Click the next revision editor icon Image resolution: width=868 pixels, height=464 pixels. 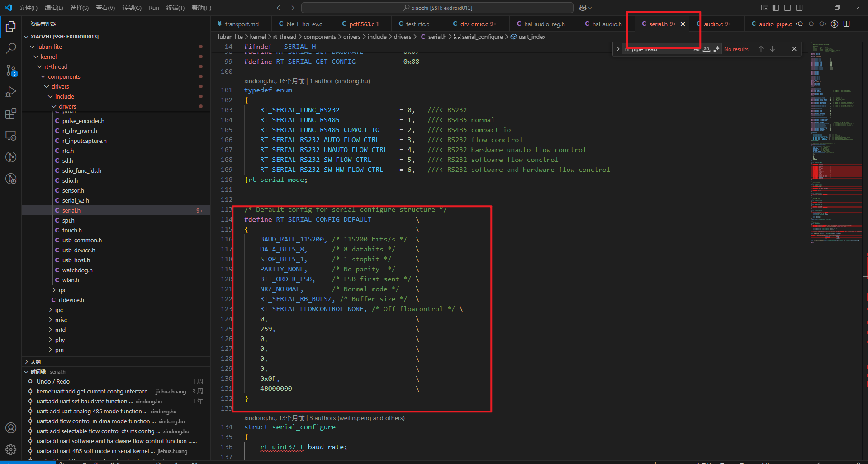pos(823,24)
